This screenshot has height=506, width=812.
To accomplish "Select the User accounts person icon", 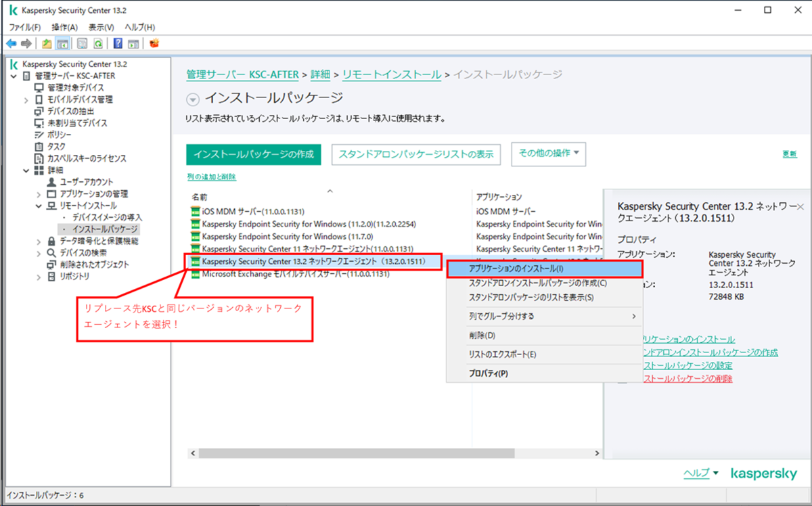I will point(52,182).
